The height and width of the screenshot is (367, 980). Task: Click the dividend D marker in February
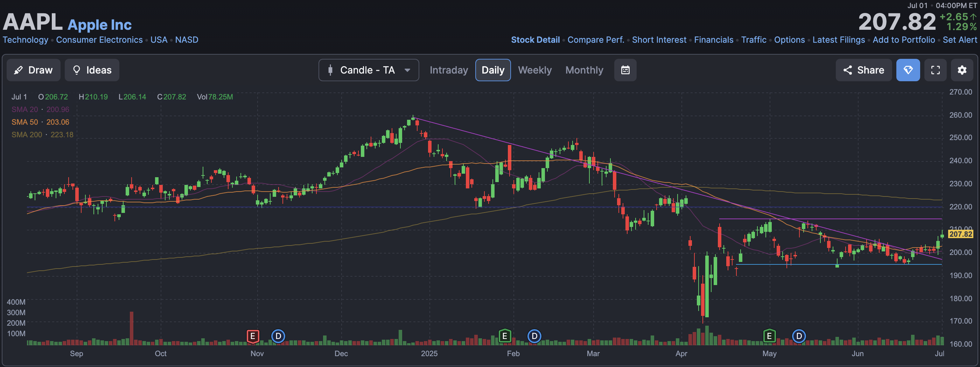coord(534,336)
